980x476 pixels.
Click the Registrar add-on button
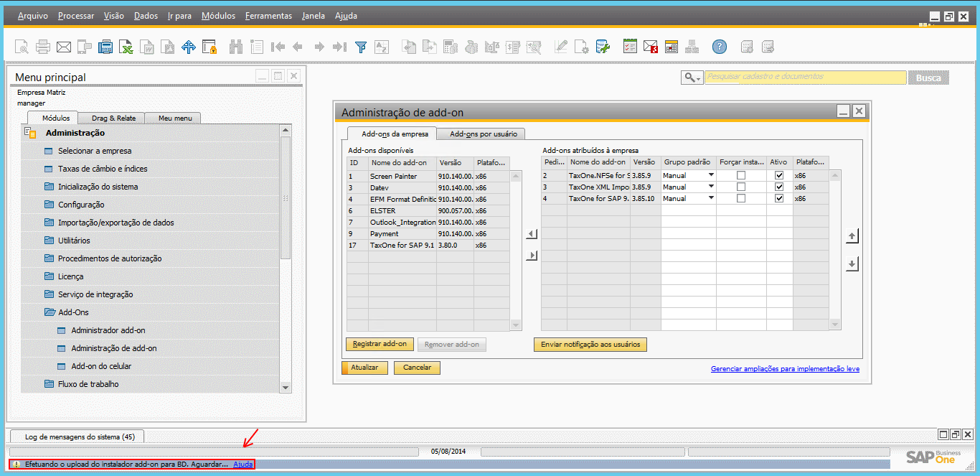click(380, 345)
